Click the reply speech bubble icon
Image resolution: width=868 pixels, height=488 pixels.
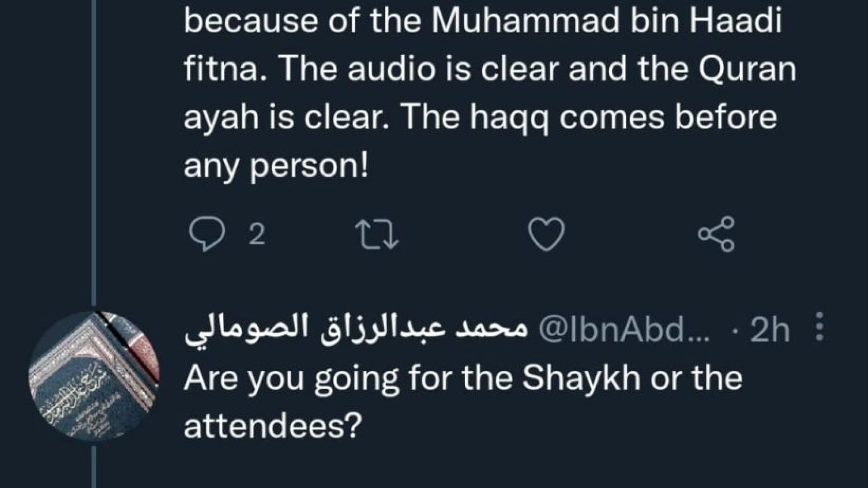(207, 235)
